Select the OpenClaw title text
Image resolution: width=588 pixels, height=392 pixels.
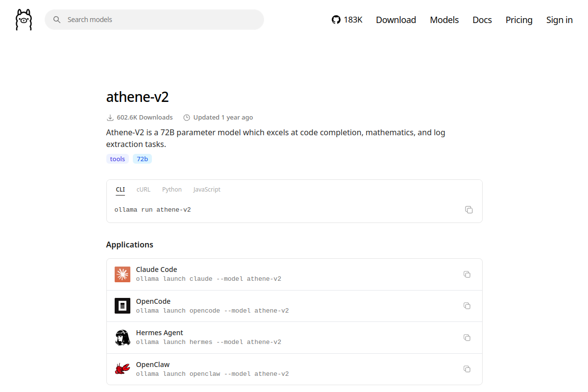[153, 365]
